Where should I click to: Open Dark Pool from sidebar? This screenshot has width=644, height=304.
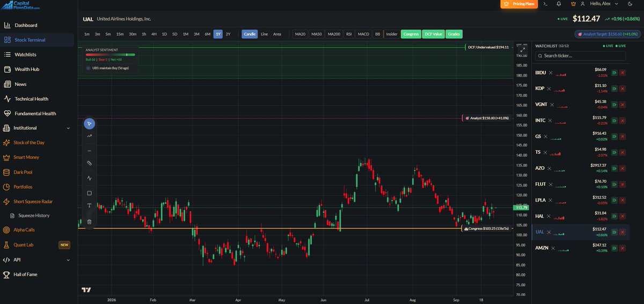pyautogui.click(x=37, y=172)
